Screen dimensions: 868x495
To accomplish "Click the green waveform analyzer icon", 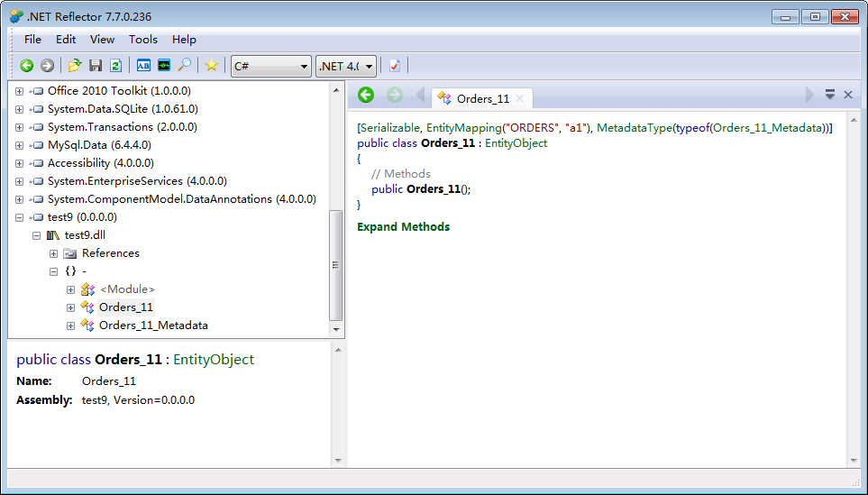I will point(164,66).
